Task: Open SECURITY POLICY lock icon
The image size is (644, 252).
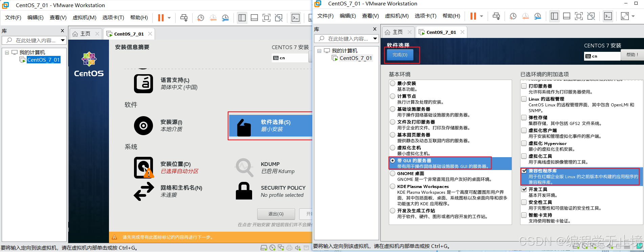Action: pos(244,191)
